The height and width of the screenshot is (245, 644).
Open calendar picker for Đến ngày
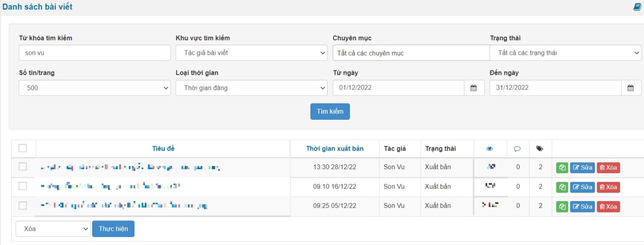click(x=631, y=88)
